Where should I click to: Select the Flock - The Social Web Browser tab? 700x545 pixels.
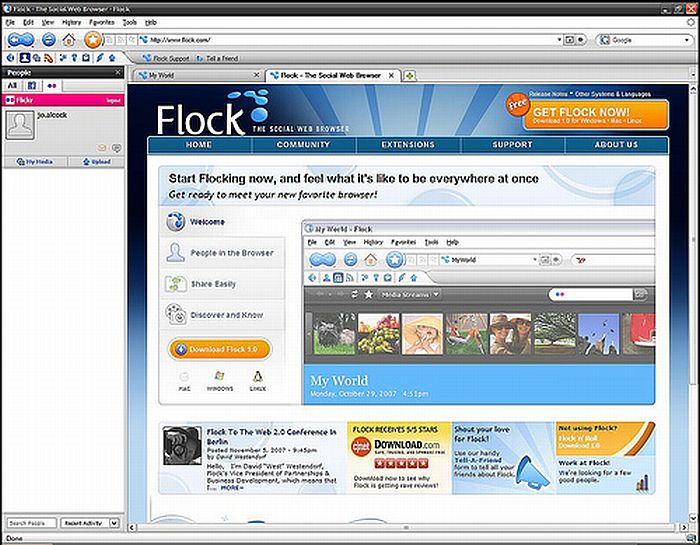pos(331,75)
